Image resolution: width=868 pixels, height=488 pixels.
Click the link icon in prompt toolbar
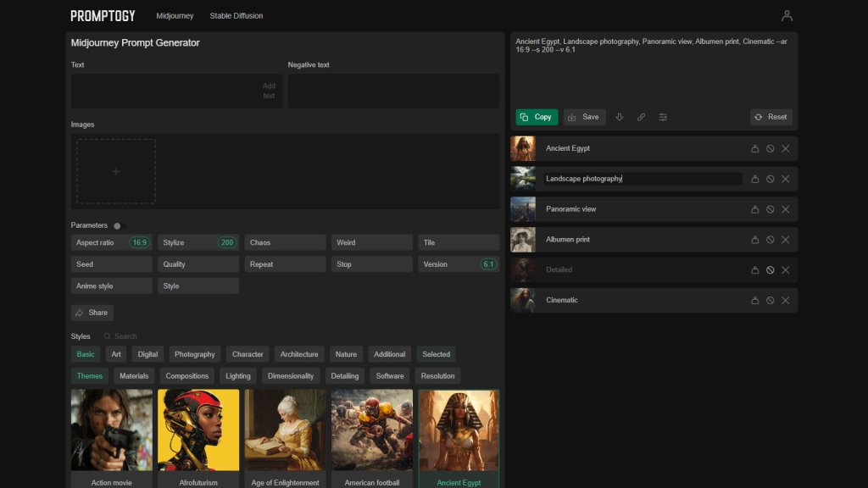(641, 117)
